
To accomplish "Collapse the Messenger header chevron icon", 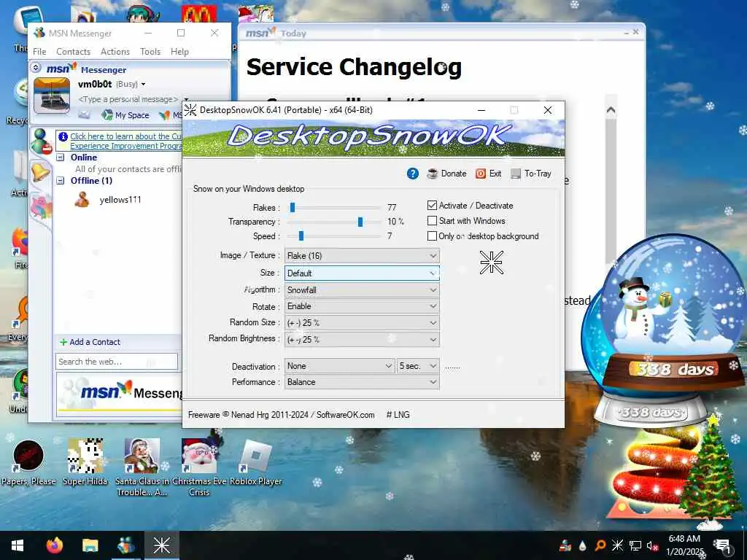I will 36,68.
